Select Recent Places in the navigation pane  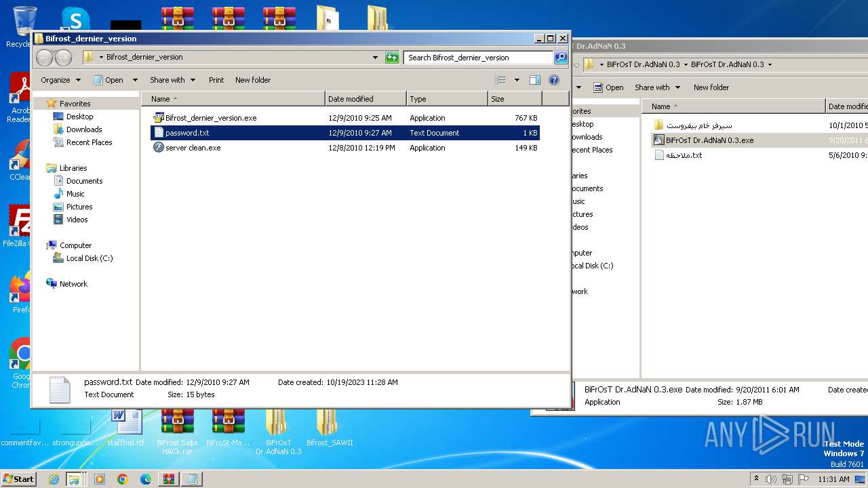[89, 142]
